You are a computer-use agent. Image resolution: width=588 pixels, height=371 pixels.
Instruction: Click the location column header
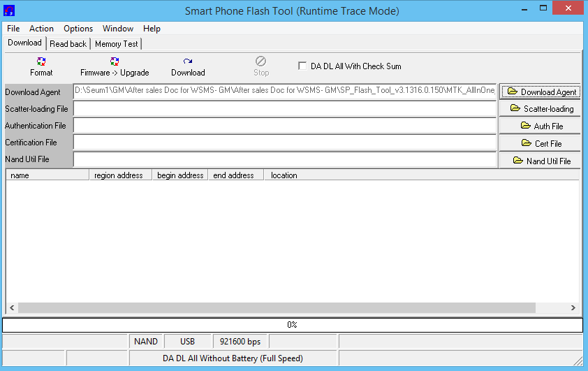tap(422, 175)
